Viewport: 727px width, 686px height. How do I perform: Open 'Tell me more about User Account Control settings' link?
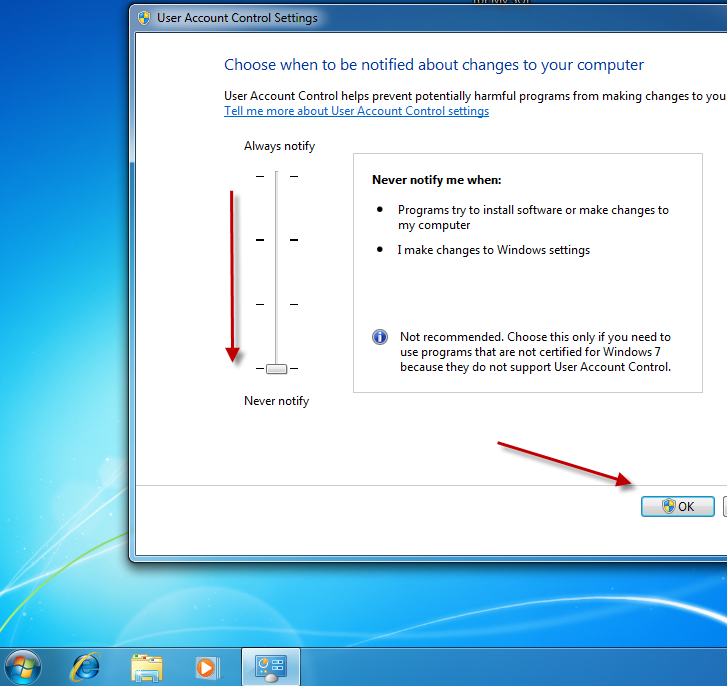356,111
